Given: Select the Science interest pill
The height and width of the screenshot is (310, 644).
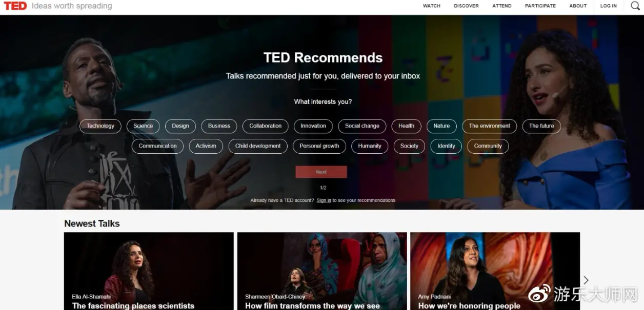Looking at the screenshot, I should [143, 126].
